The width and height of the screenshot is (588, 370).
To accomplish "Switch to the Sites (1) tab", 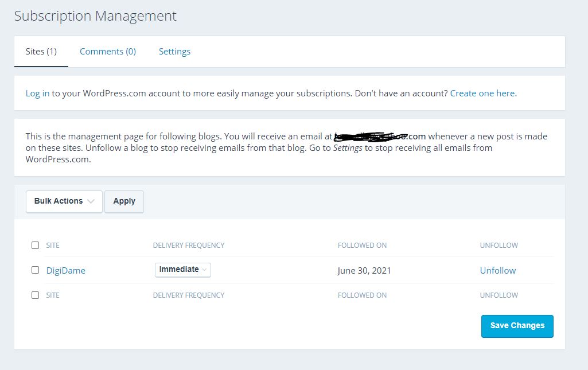I will click(41, 52).
